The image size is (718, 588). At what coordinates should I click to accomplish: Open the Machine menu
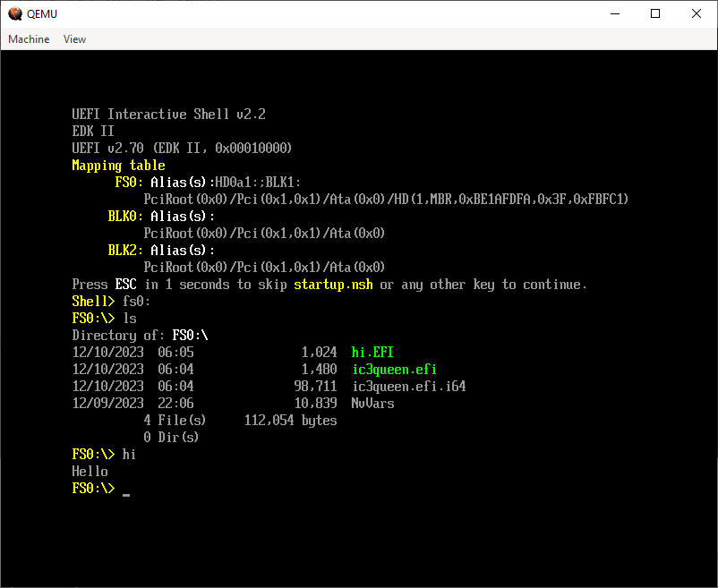point(29,38)
